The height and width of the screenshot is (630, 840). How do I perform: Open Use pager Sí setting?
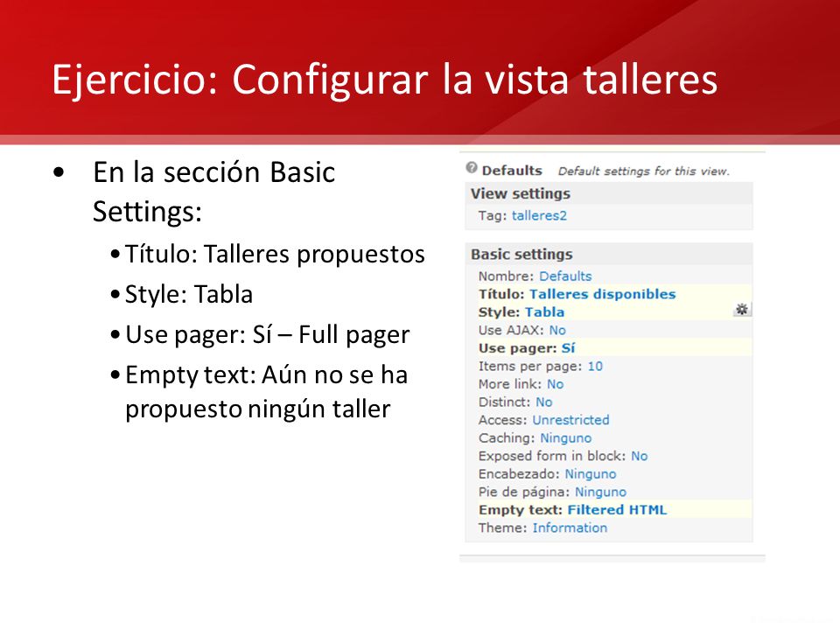coord(568,347)
